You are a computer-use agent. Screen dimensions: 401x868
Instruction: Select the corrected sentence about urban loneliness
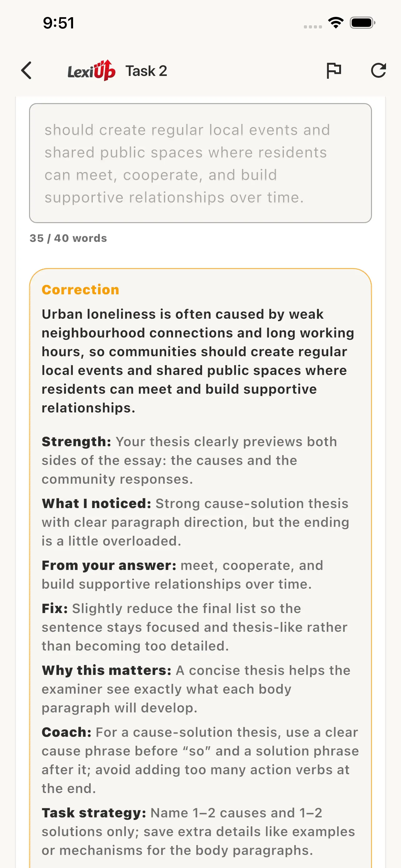(198, 361)
